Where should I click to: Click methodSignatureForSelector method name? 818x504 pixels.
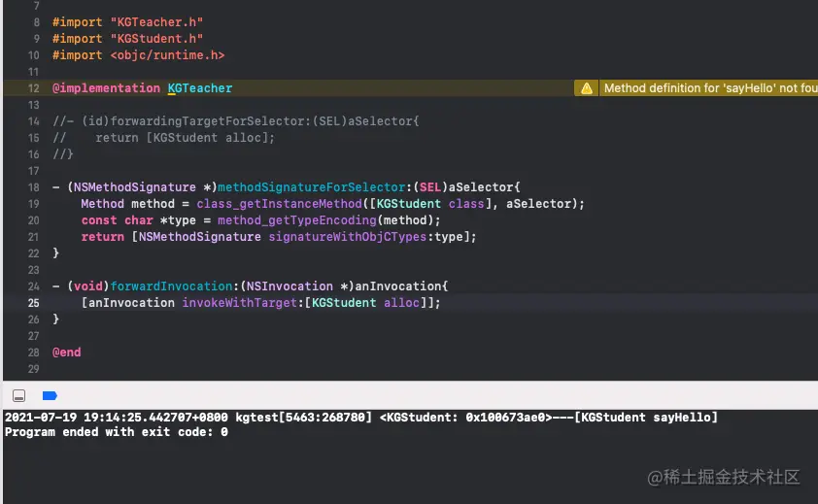click(312, 187)
